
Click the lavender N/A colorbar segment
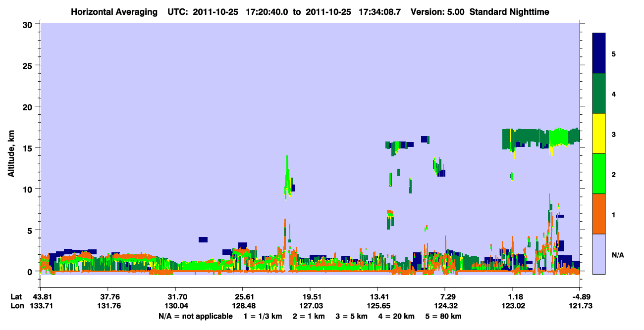point(599,254)
